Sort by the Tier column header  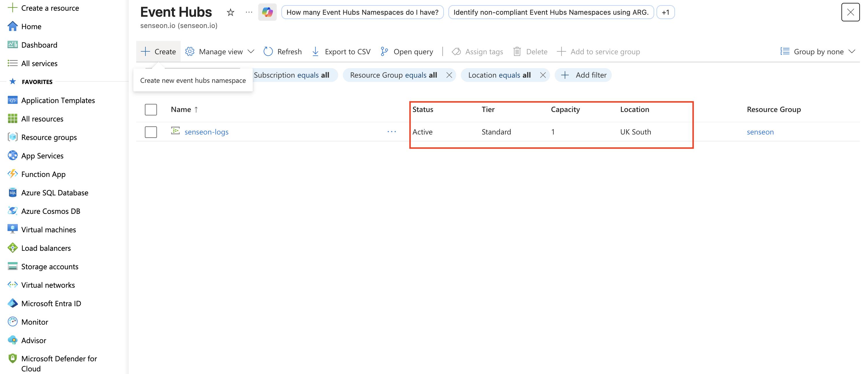coord(488,109)
